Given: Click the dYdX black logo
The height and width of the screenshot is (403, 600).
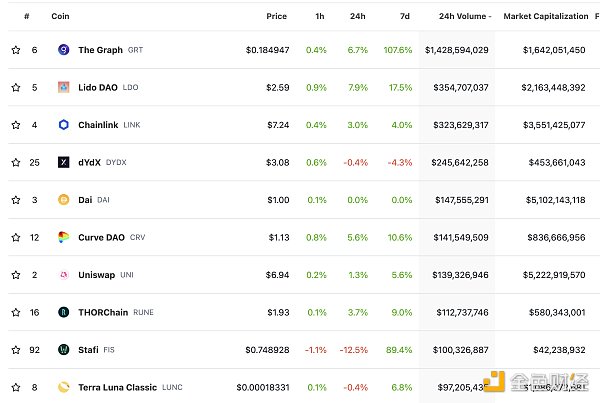Looking at the screenshot, I should coord(64,162).
